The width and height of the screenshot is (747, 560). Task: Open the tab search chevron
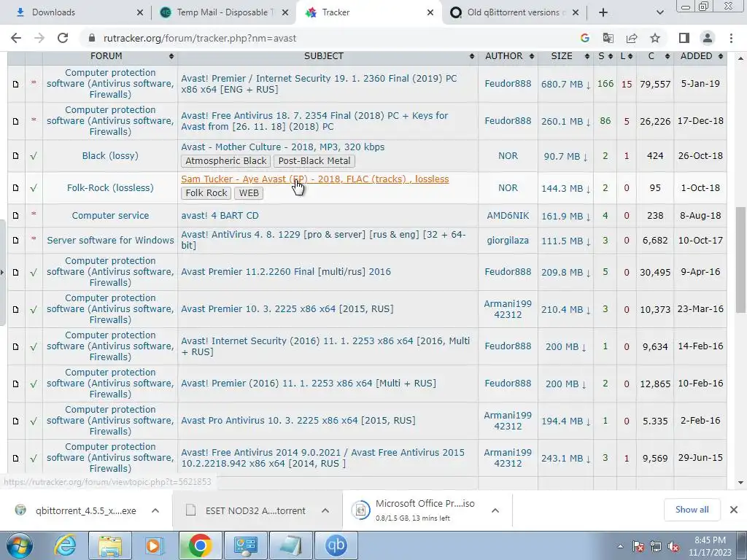click(x=659, y=12)
